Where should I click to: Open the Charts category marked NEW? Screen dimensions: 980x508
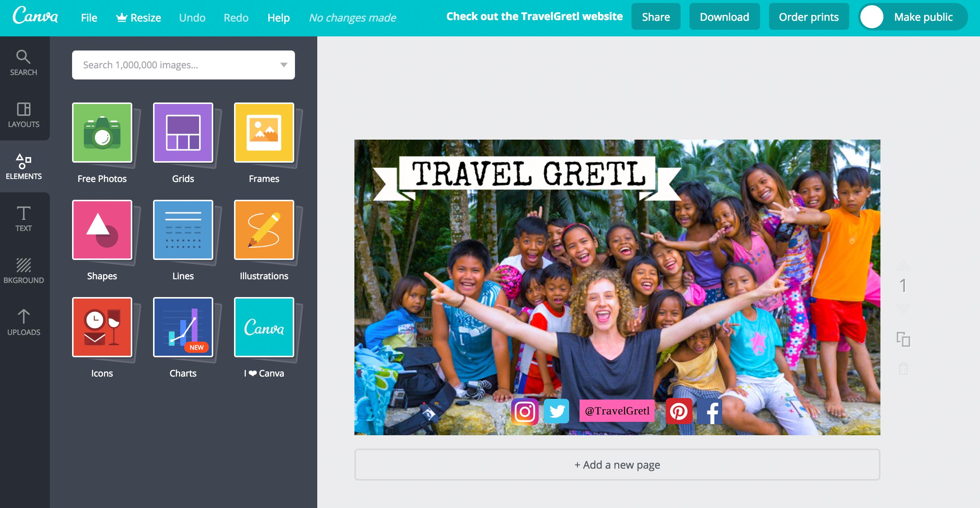point(183,327)
